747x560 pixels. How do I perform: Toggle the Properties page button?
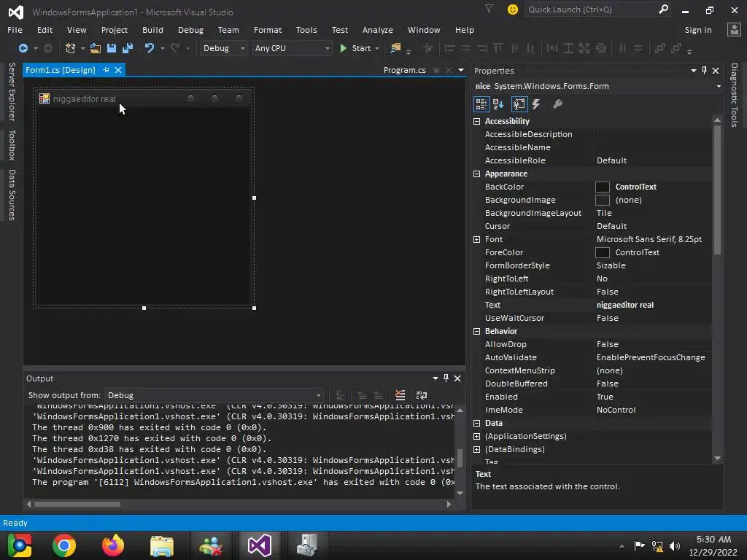click(x=519, y=104)
